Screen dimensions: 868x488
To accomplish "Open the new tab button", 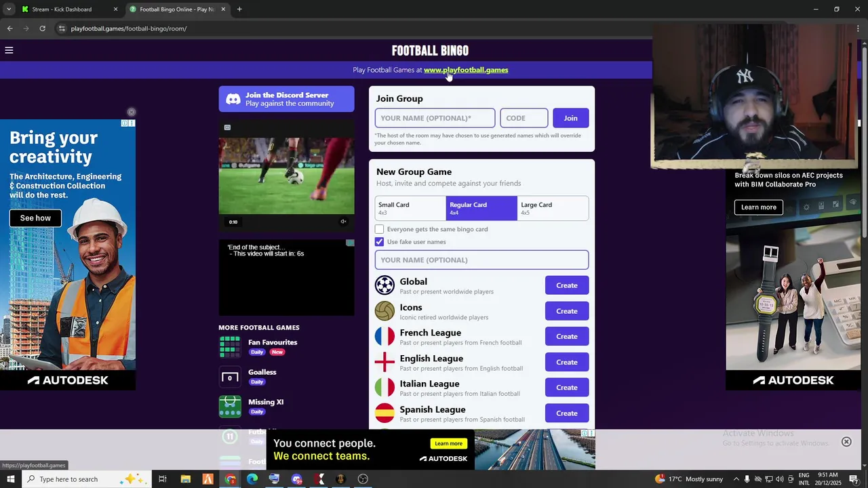I will point(239,9).
